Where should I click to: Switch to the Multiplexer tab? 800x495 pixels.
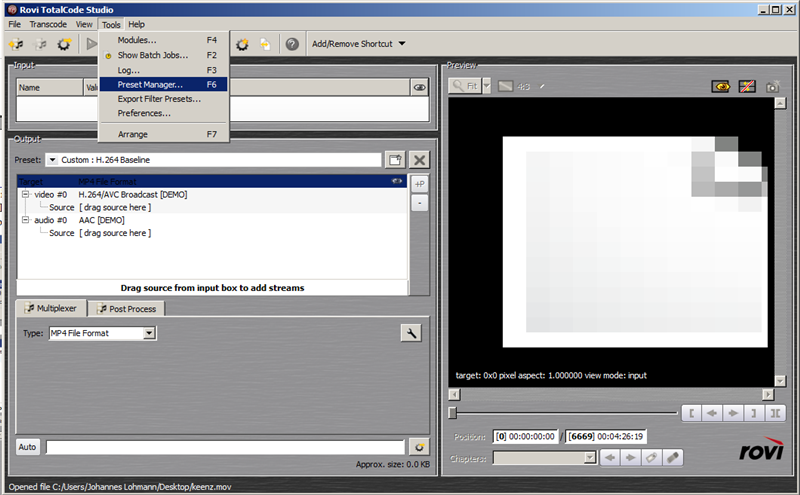51,308
